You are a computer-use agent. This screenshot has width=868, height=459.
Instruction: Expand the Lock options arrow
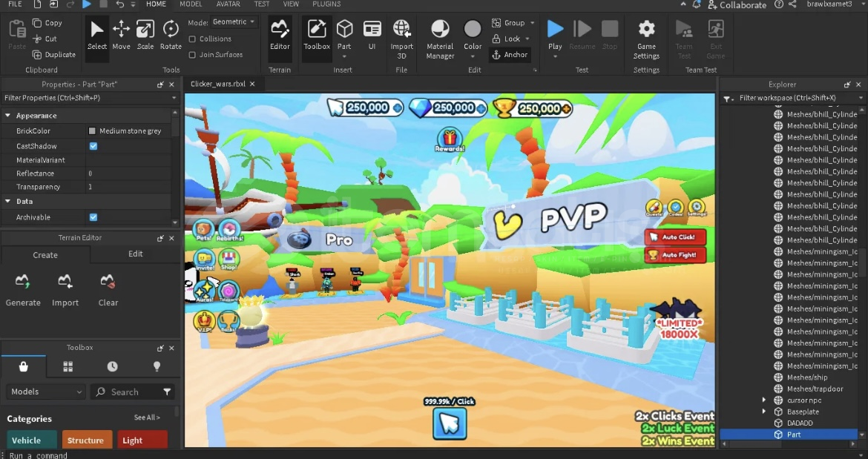click(x=527, y=39)
